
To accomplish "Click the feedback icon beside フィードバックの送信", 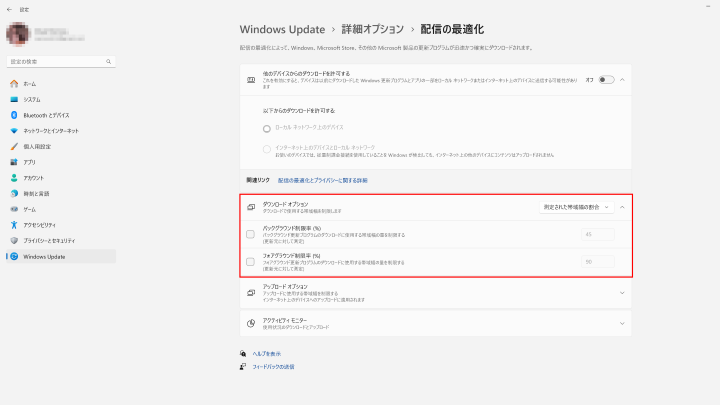I will (243, 366).
